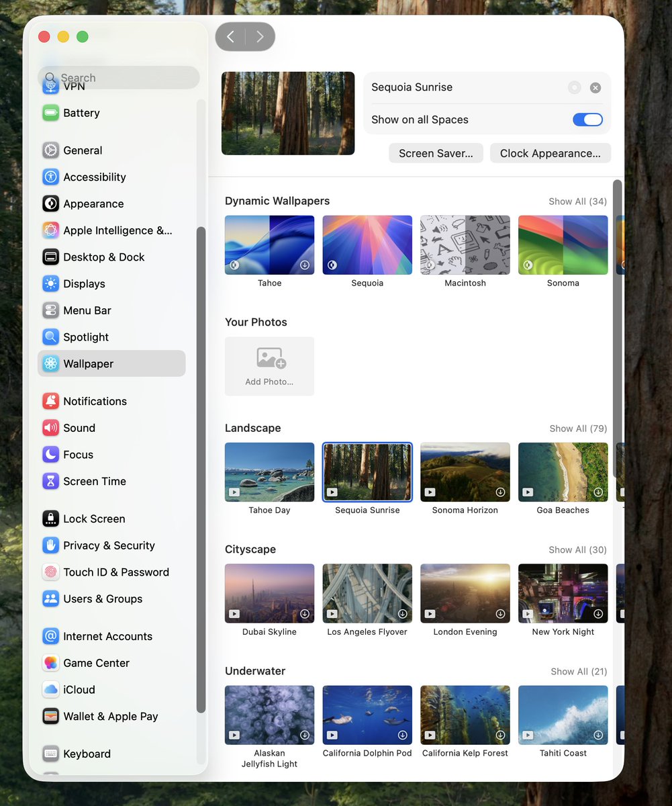Open the Users & Groups icon
Screen dimensions: 672x806
click(x=51, y=599)
